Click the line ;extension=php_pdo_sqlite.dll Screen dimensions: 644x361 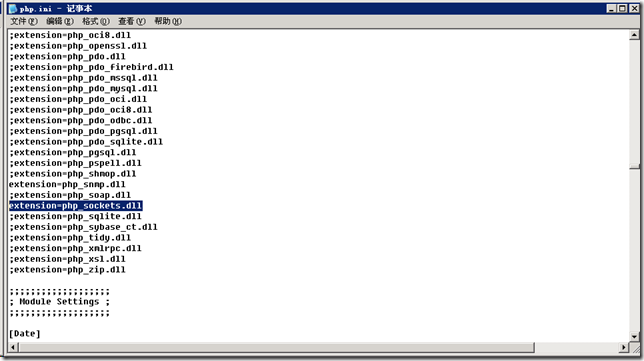(86, 142)
